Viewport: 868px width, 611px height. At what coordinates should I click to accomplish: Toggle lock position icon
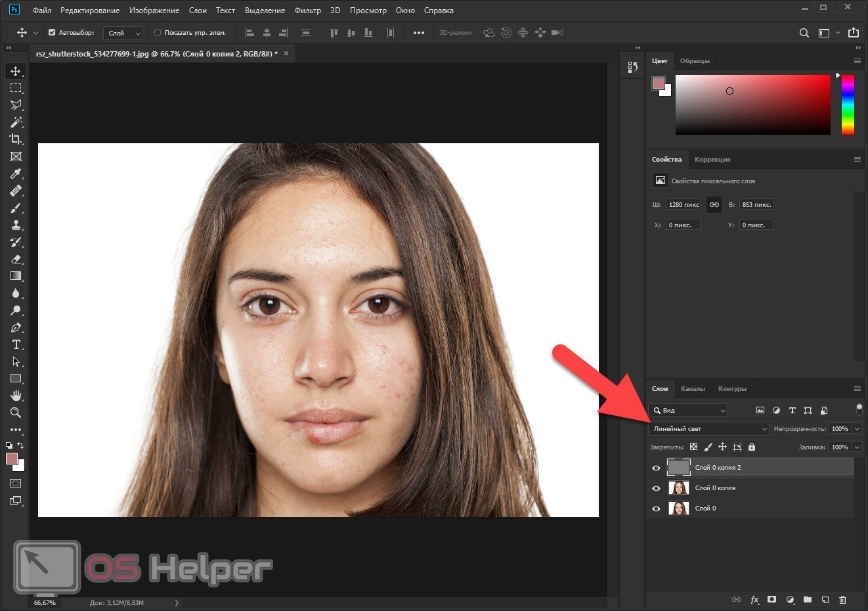point(722,447)
